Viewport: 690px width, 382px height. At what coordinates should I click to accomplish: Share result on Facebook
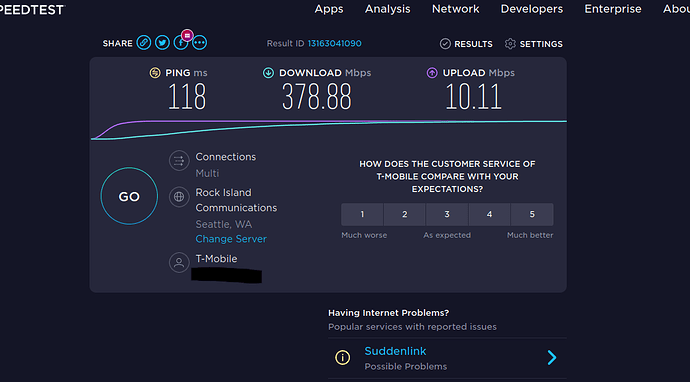click(x=180, y=43)
